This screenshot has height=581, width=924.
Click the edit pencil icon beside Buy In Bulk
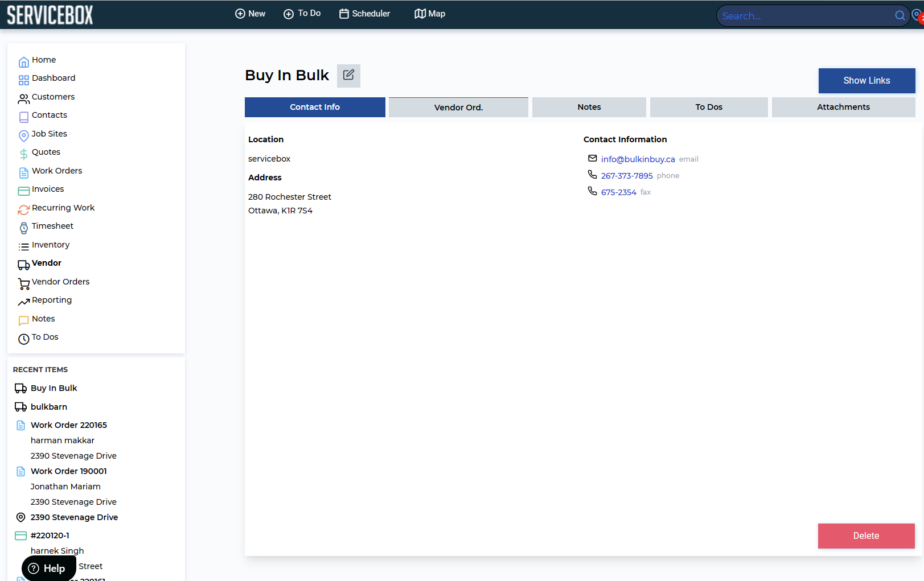348,75
